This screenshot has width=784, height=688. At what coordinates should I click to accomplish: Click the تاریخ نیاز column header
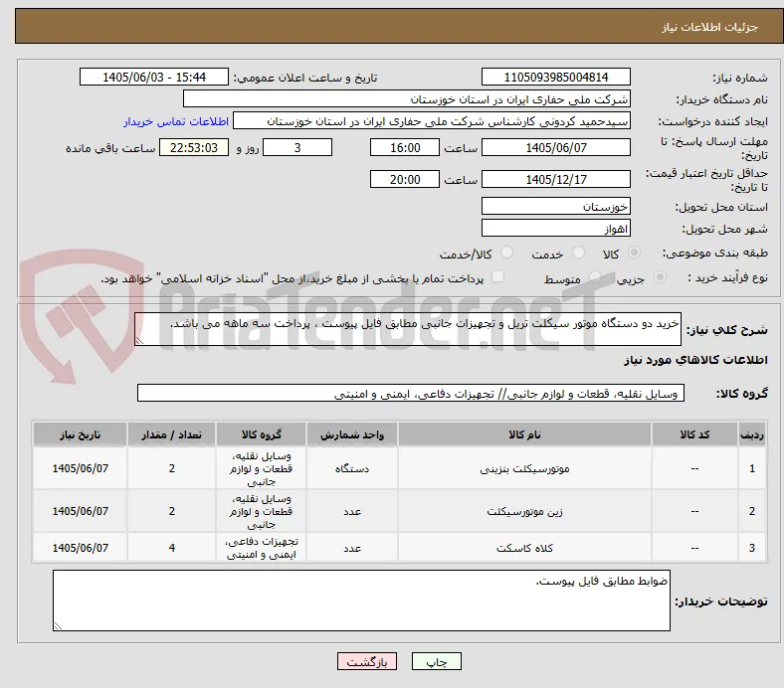pyautogui.click(x=80, y=434)
